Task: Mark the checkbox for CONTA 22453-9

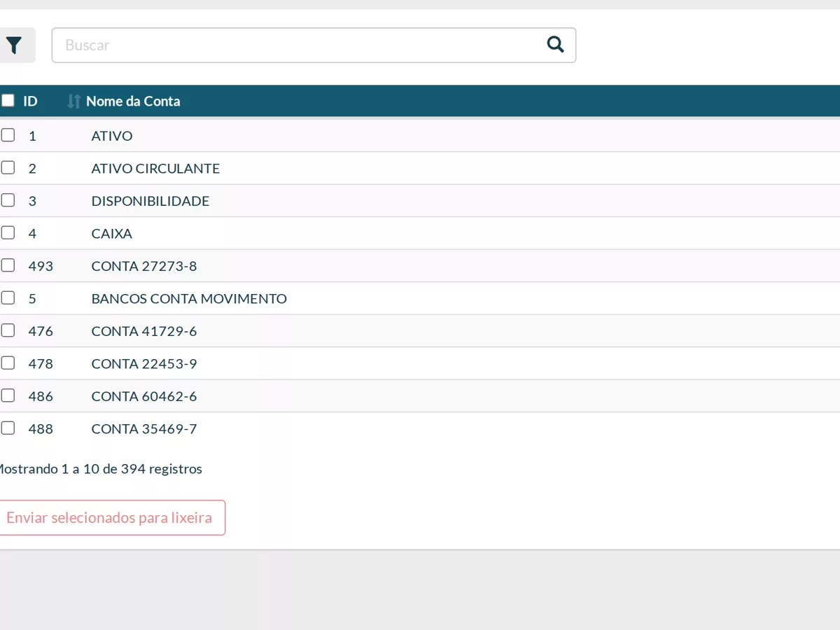Action: tap(8, 363)
